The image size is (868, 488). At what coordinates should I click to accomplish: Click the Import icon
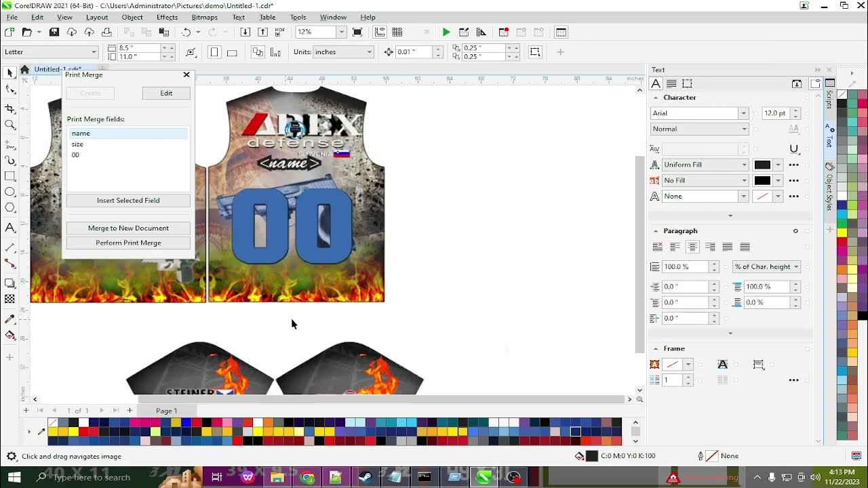point(245,32)
